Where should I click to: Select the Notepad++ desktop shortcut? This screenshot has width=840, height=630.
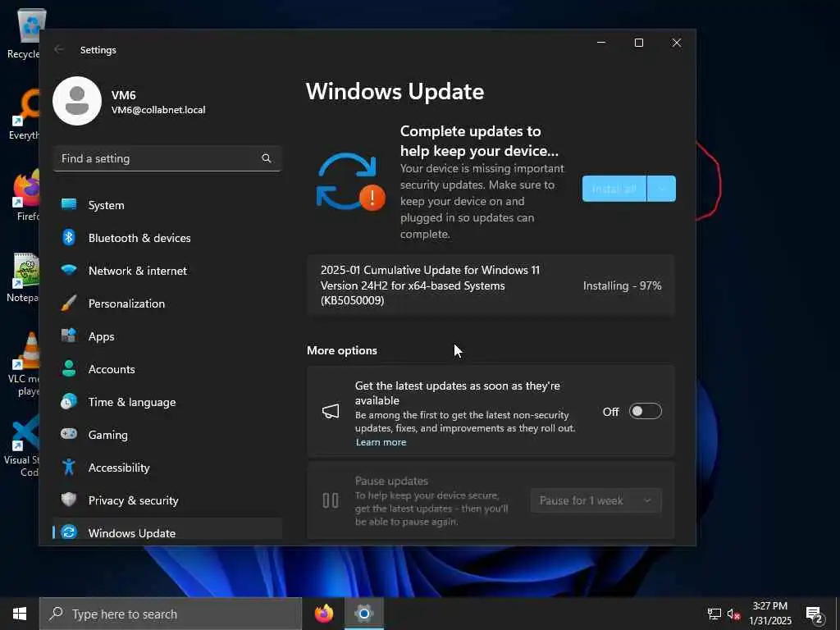click(24, 277)
